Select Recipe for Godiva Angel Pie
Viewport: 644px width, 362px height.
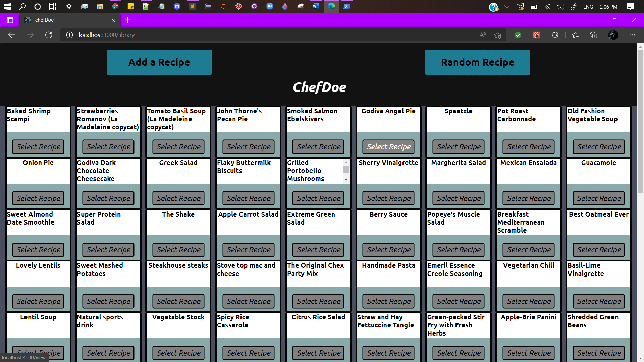click(x=388, y=147)
